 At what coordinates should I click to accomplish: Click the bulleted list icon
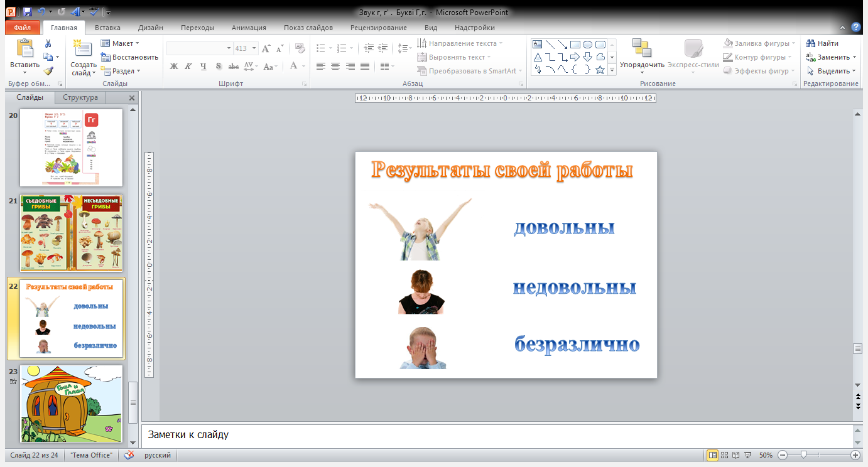pyautogui.click(x=321, y=48)
